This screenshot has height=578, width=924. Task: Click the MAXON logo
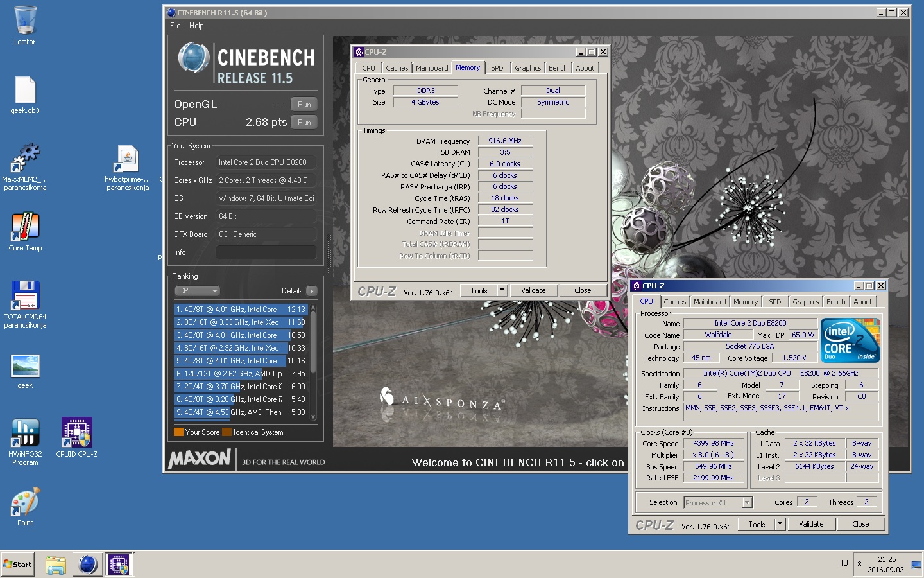(199, 458)
